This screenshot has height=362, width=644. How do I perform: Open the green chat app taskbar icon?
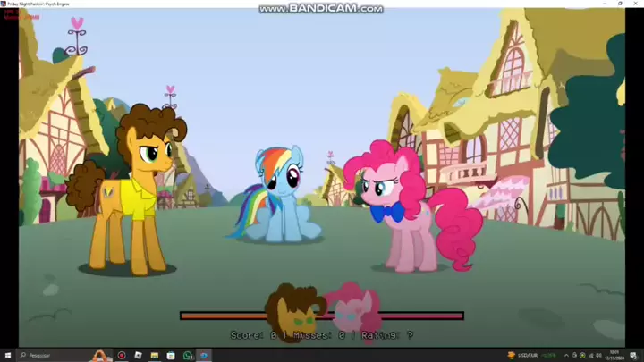(x=188, y=355)
